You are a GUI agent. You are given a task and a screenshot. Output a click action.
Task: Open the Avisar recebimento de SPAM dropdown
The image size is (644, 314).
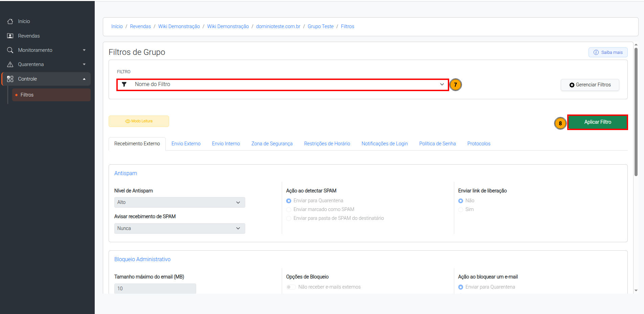click(x=180, y=228)
